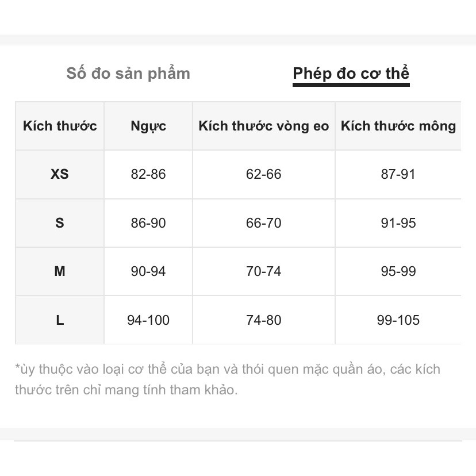Select the XS size row label
476x476 pixels.
[x=60, y=174]
